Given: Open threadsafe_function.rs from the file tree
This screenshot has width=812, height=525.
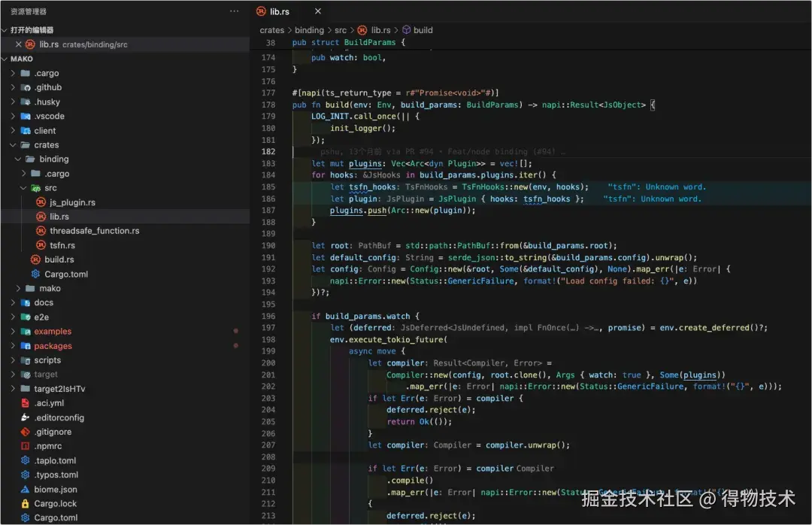Looking at the screenshot, I should [x=94, y=231].
